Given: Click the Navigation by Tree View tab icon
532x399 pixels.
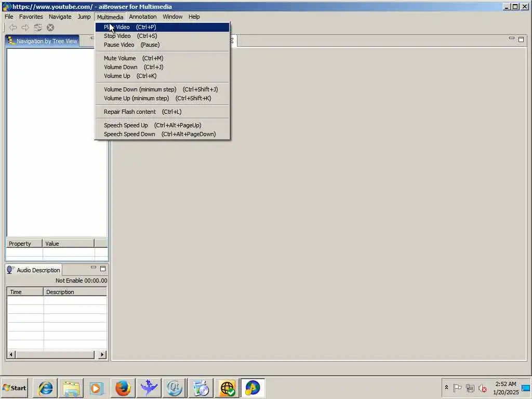Looking at the screenshot, I should 10,41.
